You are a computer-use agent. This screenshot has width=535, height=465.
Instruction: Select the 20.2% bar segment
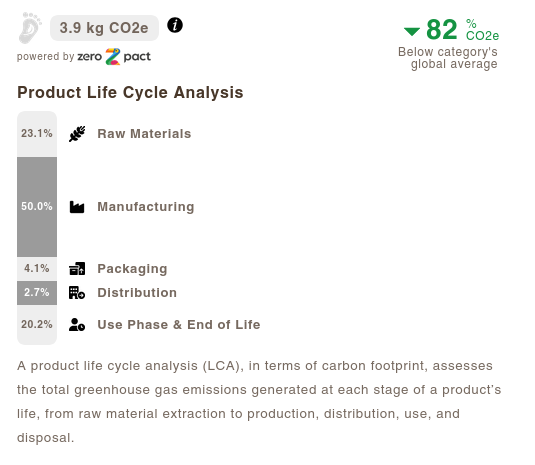[37, 325]
